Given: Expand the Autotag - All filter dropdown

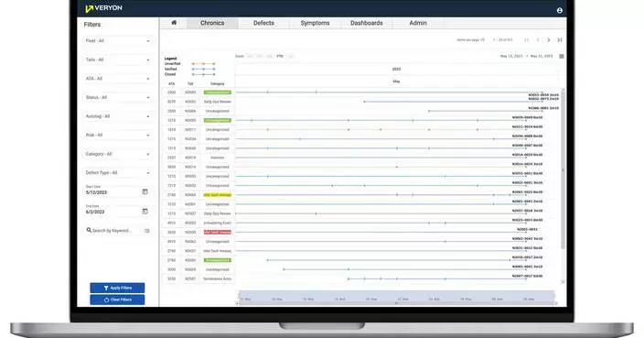Looking at the screenshot, I should click(x=117, y=116).
